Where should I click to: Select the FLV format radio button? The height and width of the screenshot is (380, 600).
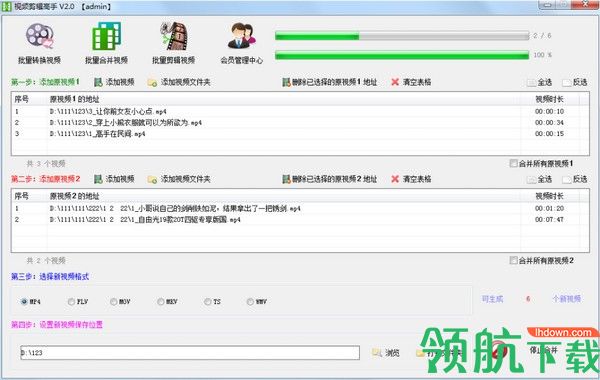tap(71, 302)
